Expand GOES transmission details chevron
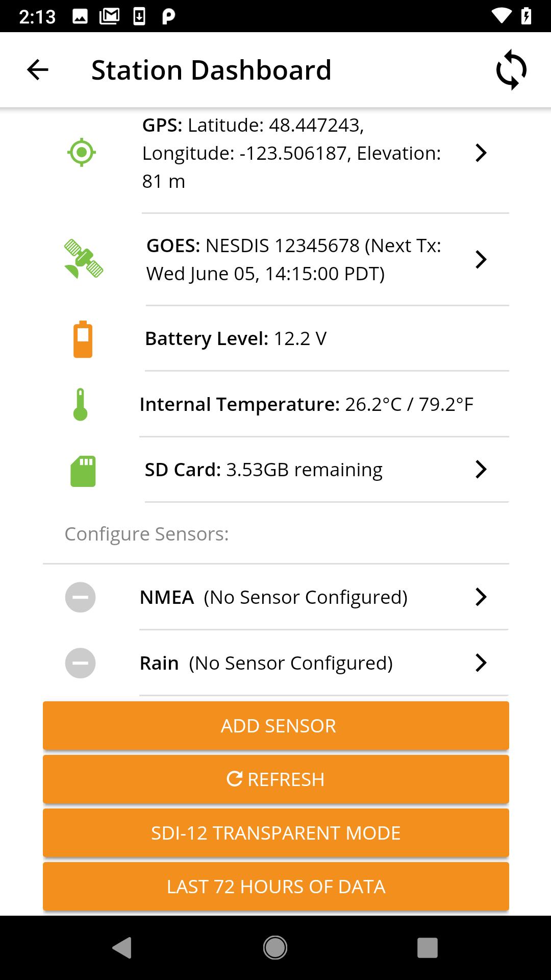This screenshot has height=980, width=551. (x=481, y=259)
